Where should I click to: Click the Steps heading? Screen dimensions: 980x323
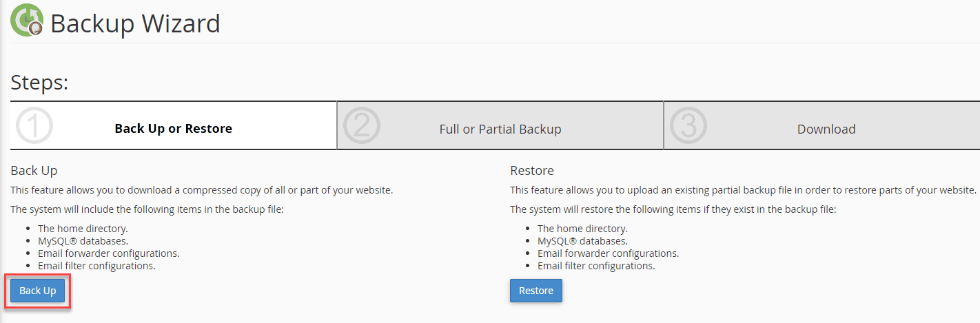point(40,83)
